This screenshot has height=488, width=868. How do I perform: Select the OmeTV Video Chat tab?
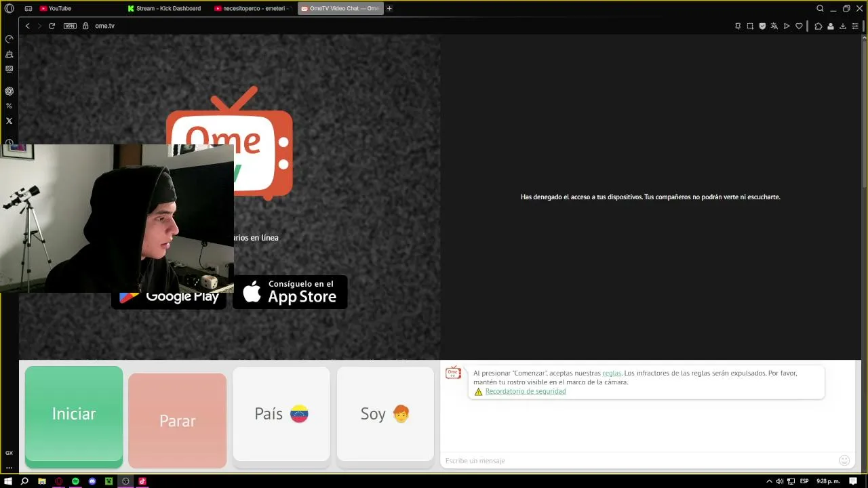click(x=340, y=8)
